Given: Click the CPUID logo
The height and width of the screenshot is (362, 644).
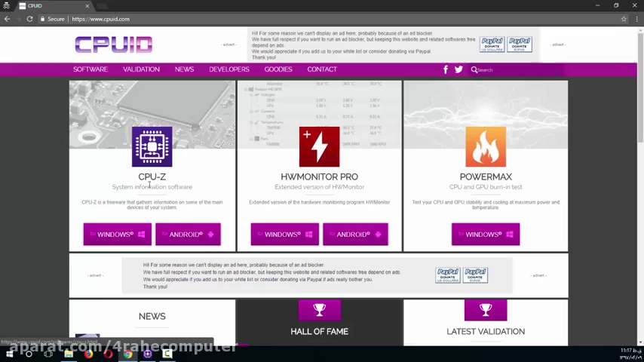Looking at the screenshot, I should click(x=114, y=44).
